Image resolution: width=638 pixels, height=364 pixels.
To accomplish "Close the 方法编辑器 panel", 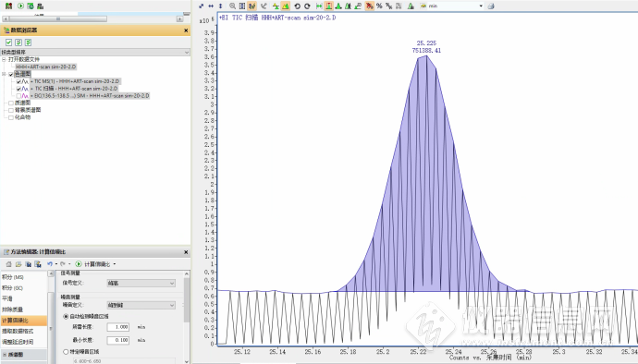I will pos(186,252).
